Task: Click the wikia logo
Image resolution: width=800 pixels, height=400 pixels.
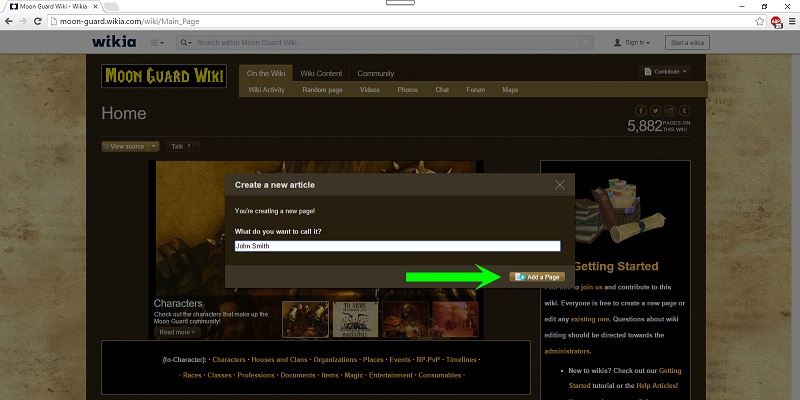Action: click(x=114, y=42)
